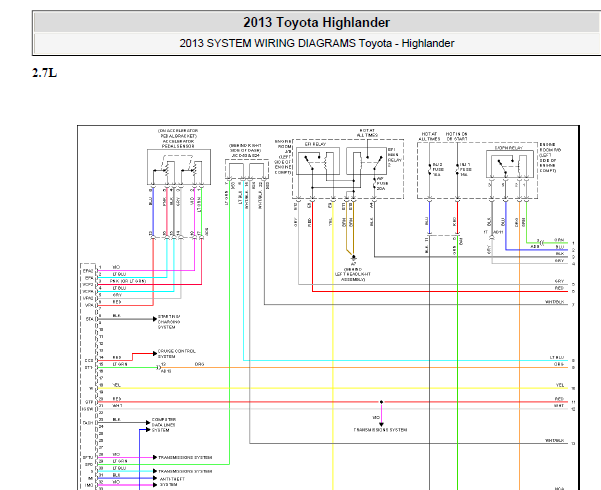The image size is (601, 490).
Task: Click the junction connector box by dash
Action: click(247, 169)
